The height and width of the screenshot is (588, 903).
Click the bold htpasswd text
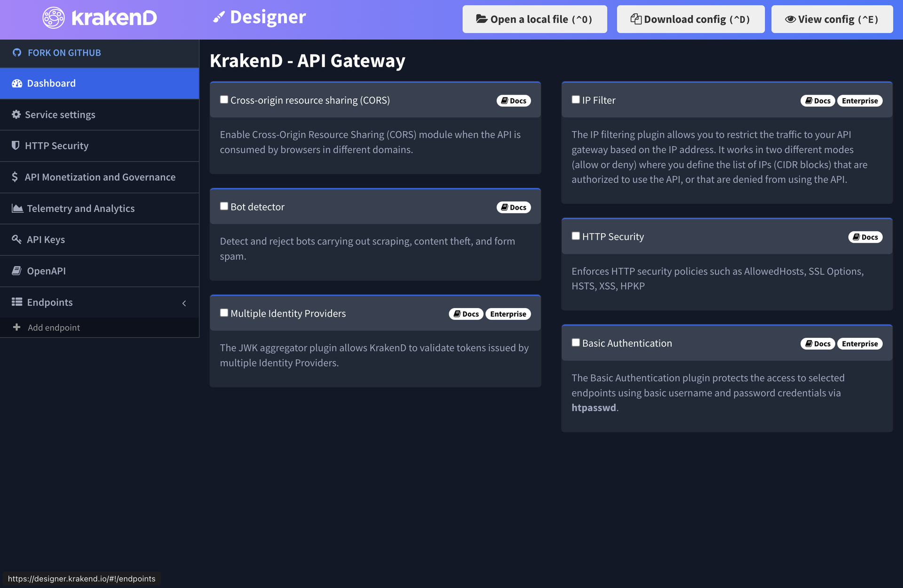[594, 407]
